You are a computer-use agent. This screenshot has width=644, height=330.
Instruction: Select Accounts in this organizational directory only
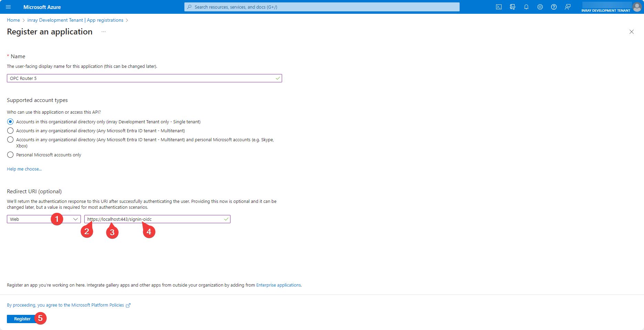[10, 122]
